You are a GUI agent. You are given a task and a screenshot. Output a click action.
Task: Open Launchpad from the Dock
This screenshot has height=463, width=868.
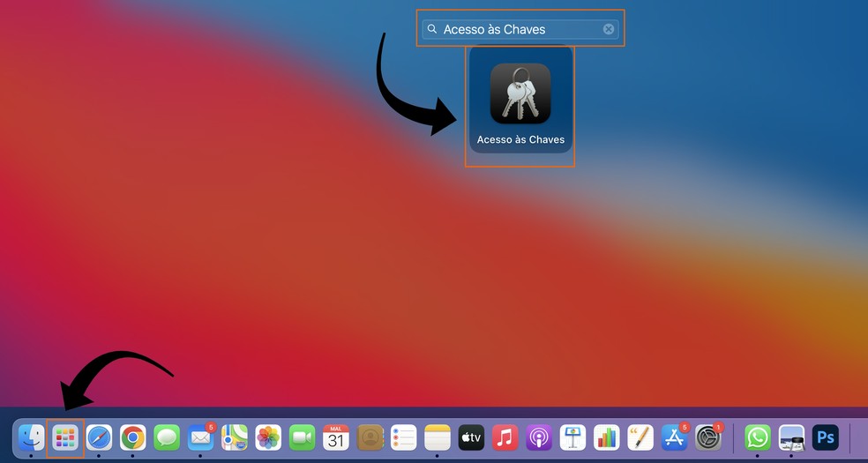[x=65, y=437]
